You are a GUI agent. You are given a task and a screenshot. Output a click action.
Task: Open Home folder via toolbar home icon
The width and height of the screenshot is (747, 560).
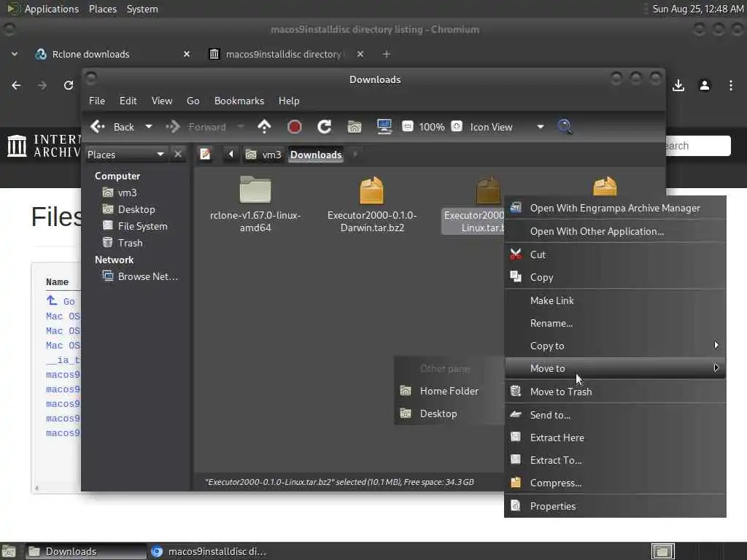pos(355,127)
